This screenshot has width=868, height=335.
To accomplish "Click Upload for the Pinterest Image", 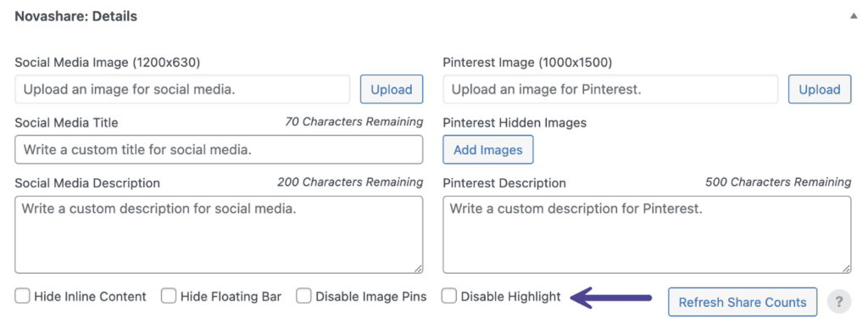I will tap(820, 90).
